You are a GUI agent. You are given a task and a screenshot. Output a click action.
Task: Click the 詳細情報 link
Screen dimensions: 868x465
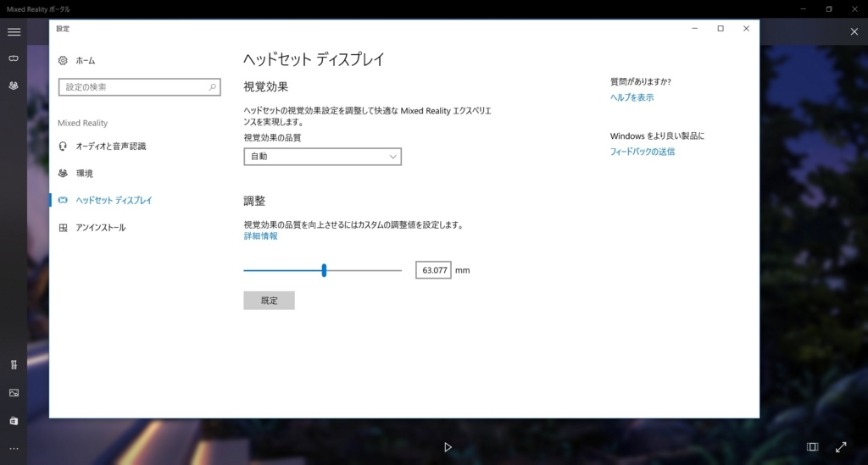pyautogui.click(x=261, y=236)
